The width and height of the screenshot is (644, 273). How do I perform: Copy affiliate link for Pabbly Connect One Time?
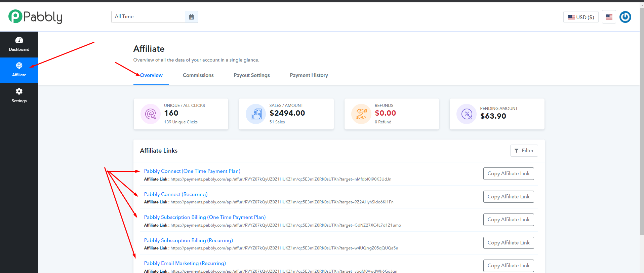508,173
